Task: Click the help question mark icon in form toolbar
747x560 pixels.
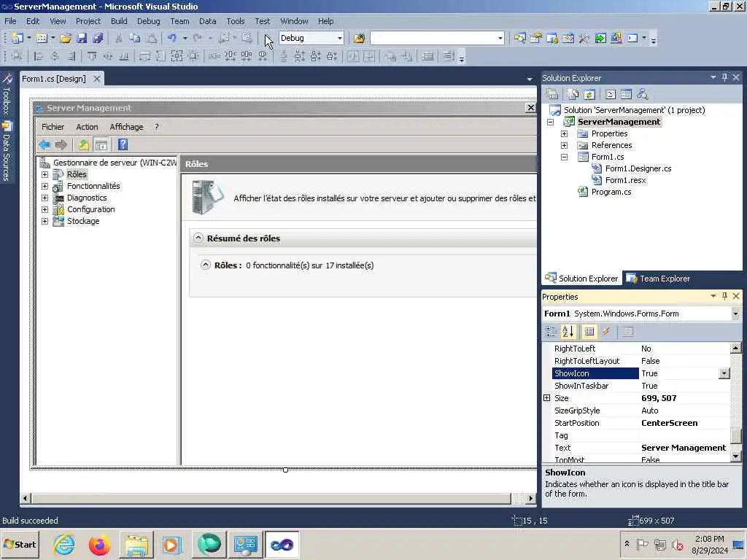Action: pyautogui.click(x=123, y=144)
